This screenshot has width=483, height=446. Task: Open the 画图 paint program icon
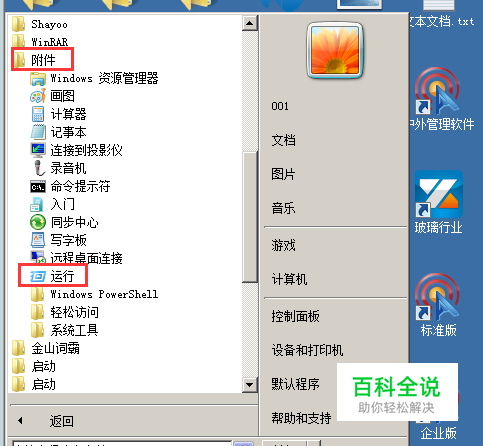(x=38, y=96)
